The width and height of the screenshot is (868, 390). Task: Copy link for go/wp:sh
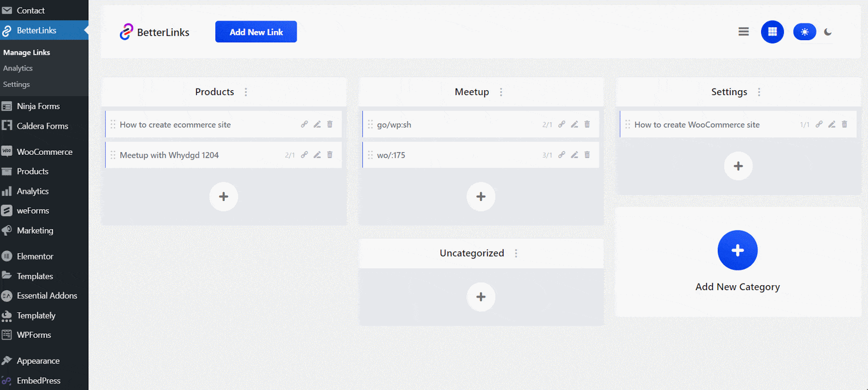point(561,124)
